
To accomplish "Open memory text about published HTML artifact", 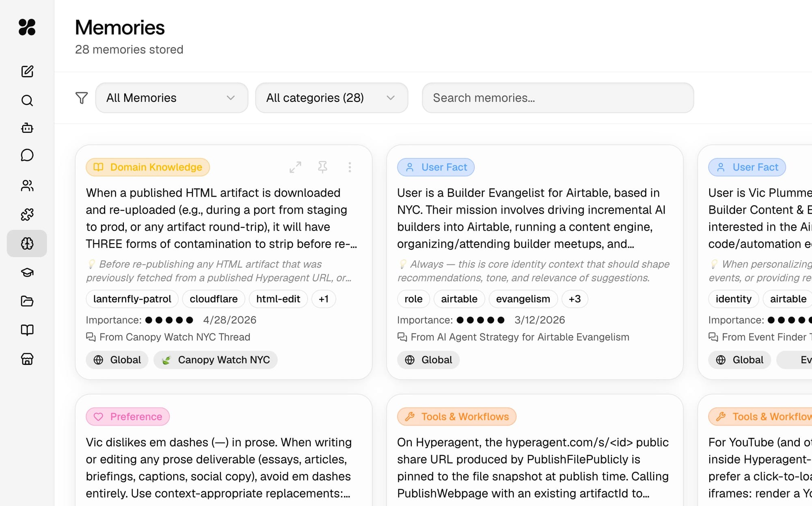I will click(222, 218).
